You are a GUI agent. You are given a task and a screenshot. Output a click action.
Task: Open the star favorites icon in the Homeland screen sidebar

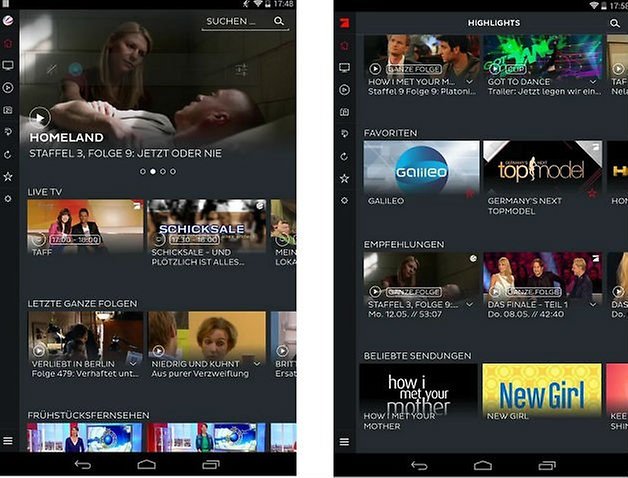8,177
